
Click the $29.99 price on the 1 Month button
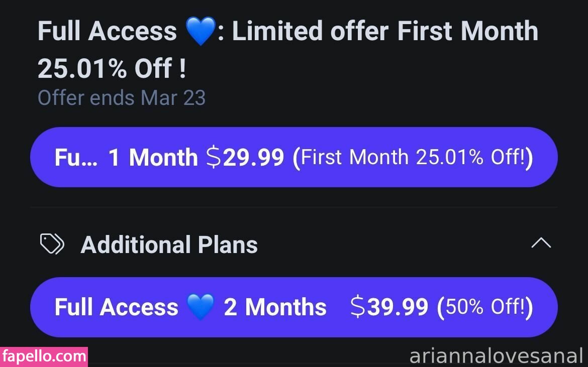click(245, 158)
